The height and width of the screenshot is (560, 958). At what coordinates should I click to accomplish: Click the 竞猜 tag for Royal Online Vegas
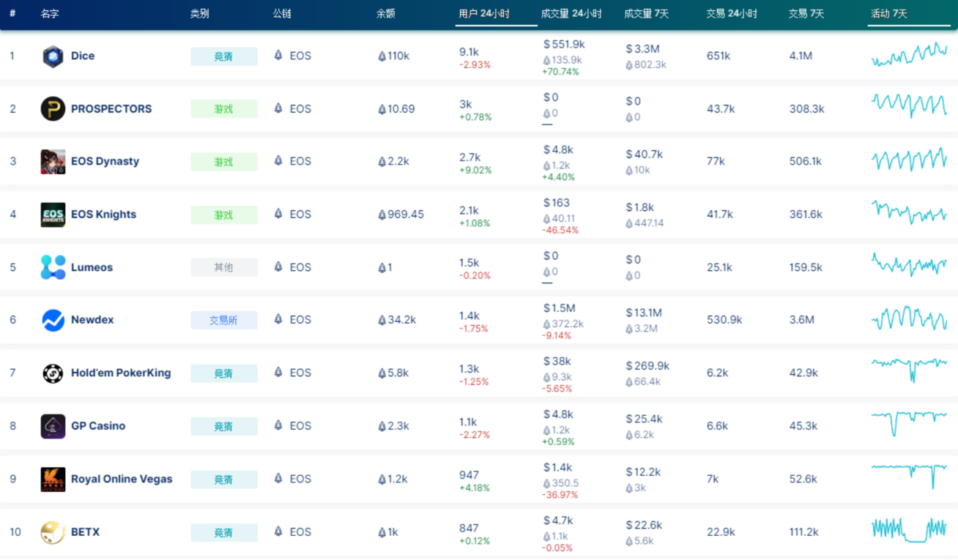pos(224,479)
